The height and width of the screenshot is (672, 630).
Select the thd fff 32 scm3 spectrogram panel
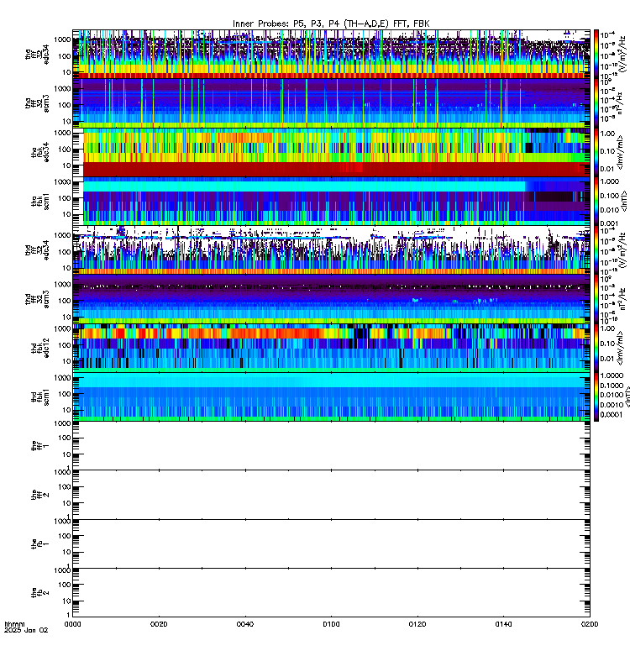(x=331, y=299)
